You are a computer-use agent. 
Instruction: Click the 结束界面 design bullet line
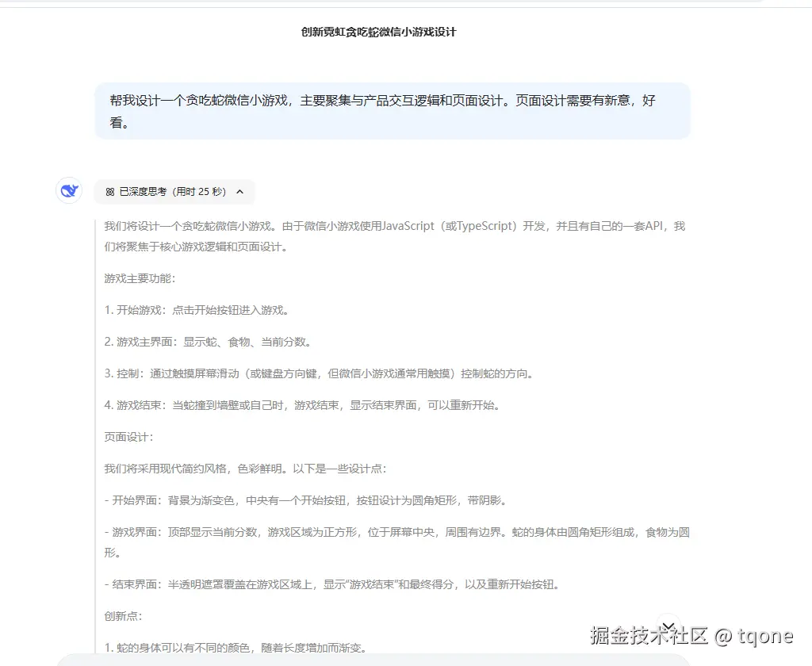pyautogui.click(x=332, y=584)
